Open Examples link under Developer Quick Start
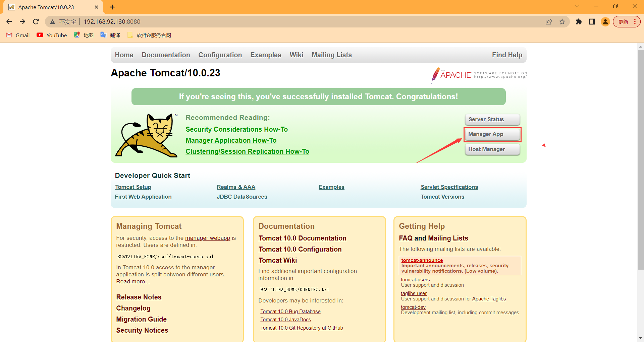This screenshot has height=342, width=644. point(331,187)
